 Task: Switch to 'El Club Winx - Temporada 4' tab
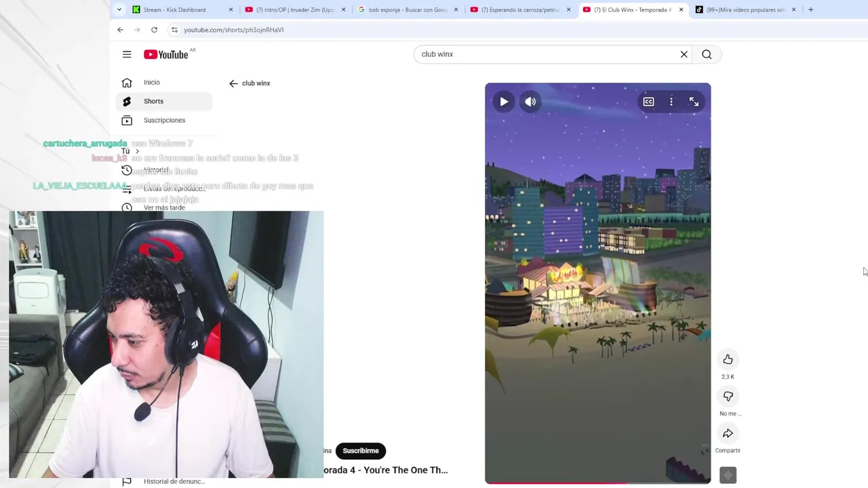tap(633, 9)
